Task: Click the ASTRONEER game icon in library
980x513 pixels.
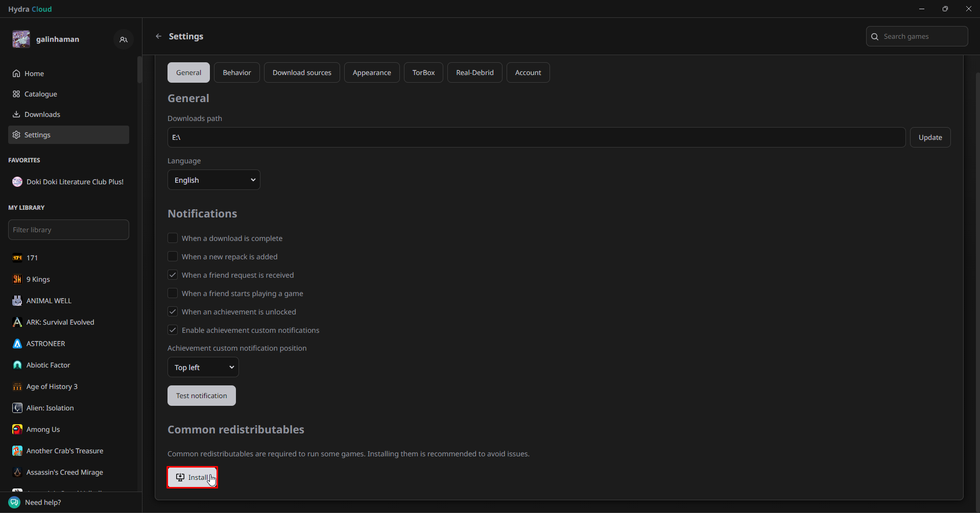Action: [17, 344]
